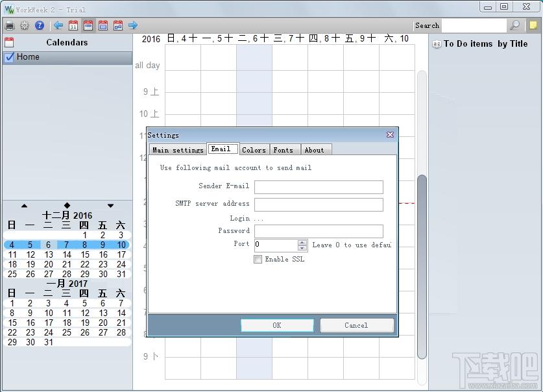Click Cancel in the Settings dialog
Viewport: 543px width, 392px height.
pos(356,325)
